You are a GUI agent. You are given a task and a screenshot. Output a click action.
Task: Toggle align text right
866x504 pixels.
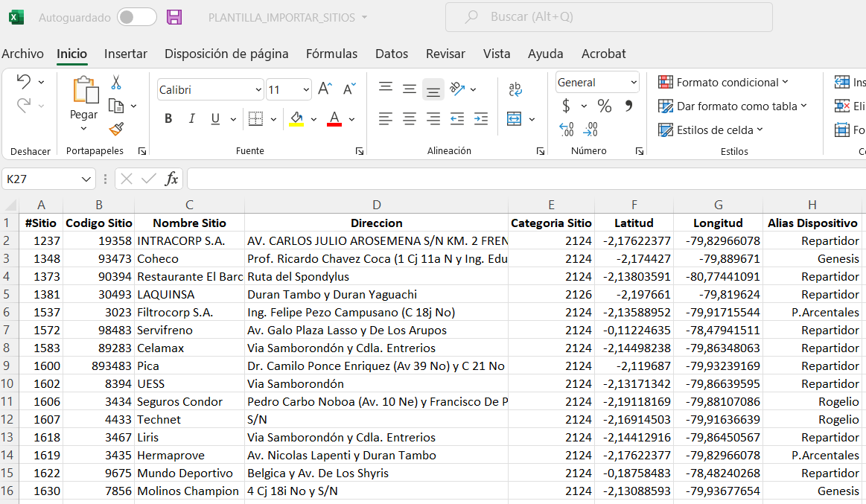(x=433, y=118)
